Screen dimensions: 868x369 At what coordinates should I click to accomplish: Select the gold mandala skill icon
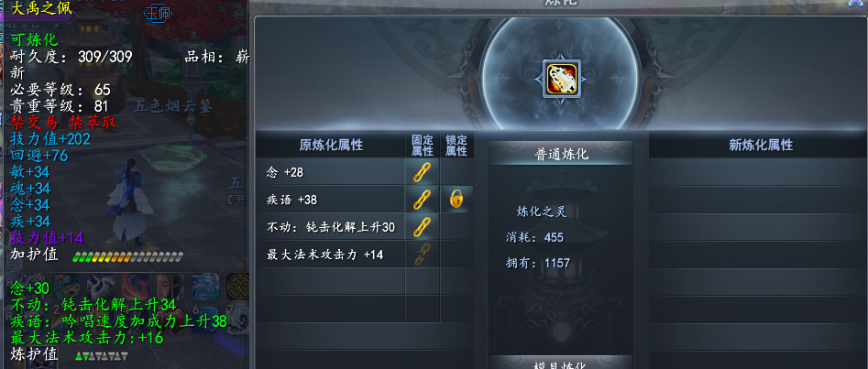239,286
